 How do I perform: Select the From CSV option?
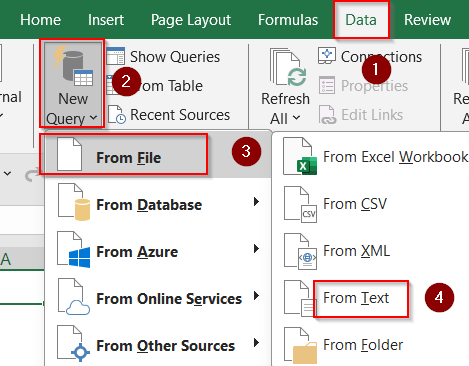point(355,204)
